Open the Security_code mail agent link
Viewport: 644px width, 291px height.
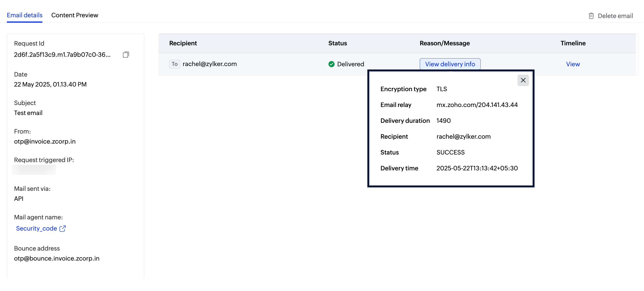(x=37, y=228)
